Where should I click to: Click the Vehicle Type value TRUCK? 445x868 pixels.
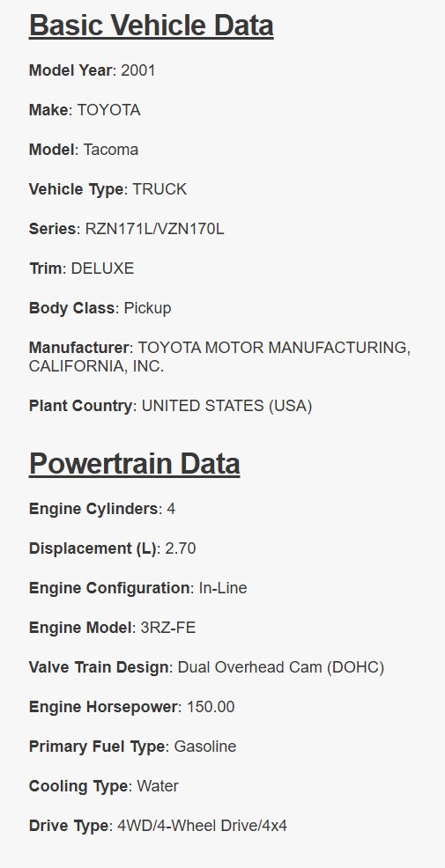click(x=159, y=189)
